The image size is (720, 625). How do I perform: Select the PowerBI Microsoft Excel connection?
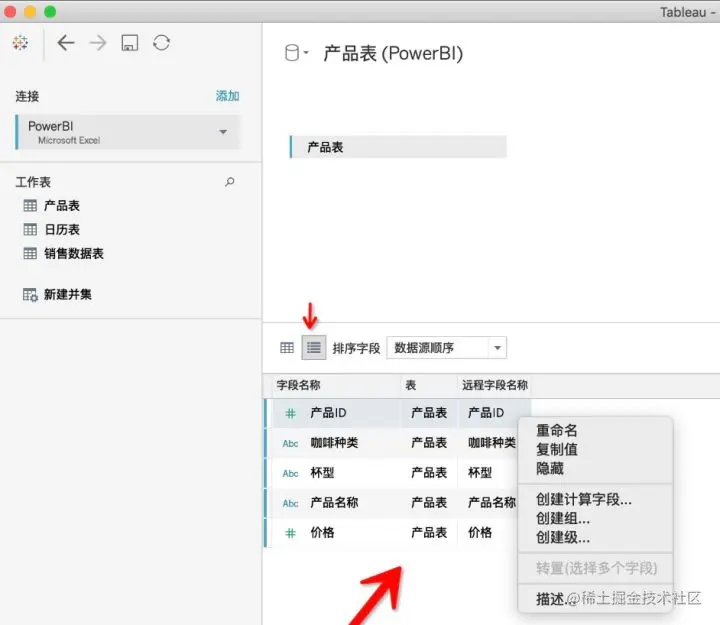[x=128, y=132]
